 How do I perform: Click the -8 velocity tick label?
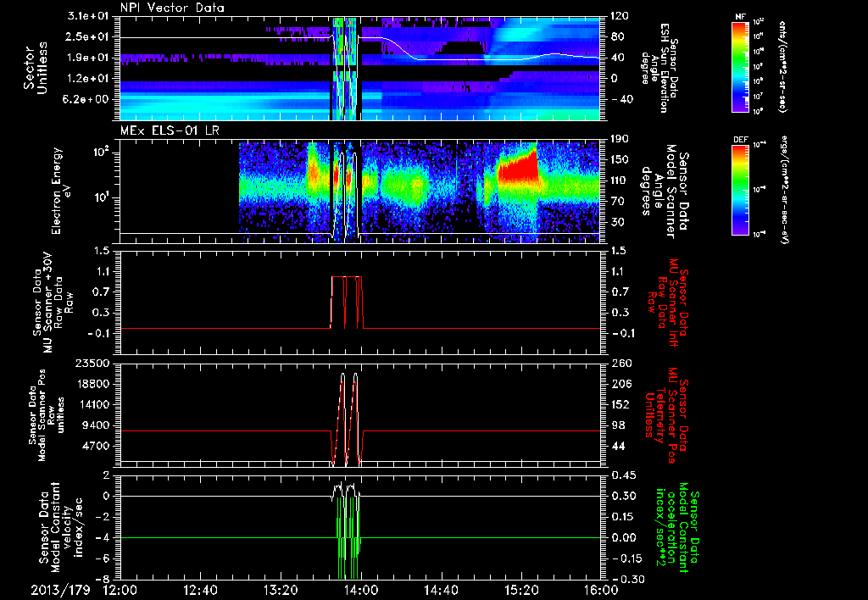[x=103, y=579]
